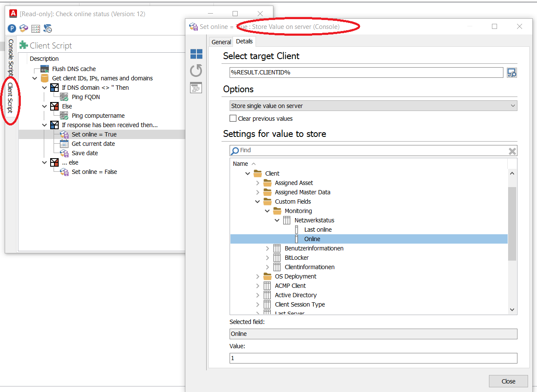
Task: Expand the Assigned Asset folder
Action: click(x=258, y=183)
